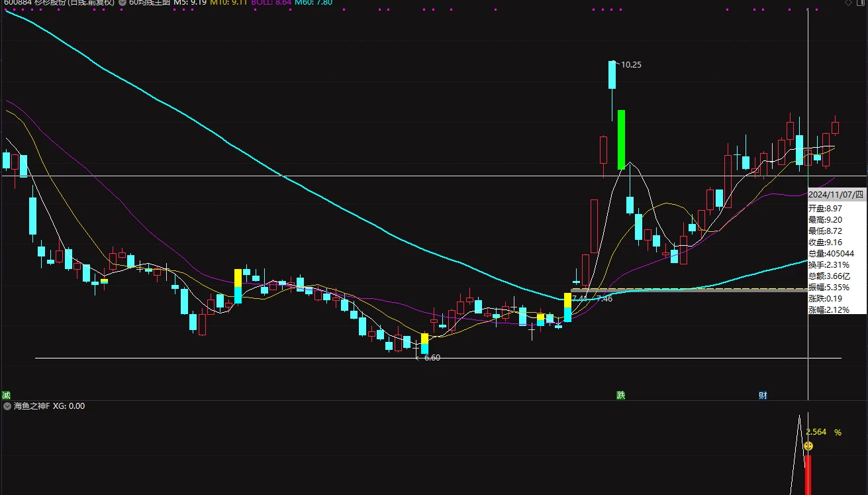The height and width of the screenshot is (495, 868).
Task: Click the 2024/11/07 date header in tooltip
Action: pos(836,194)
